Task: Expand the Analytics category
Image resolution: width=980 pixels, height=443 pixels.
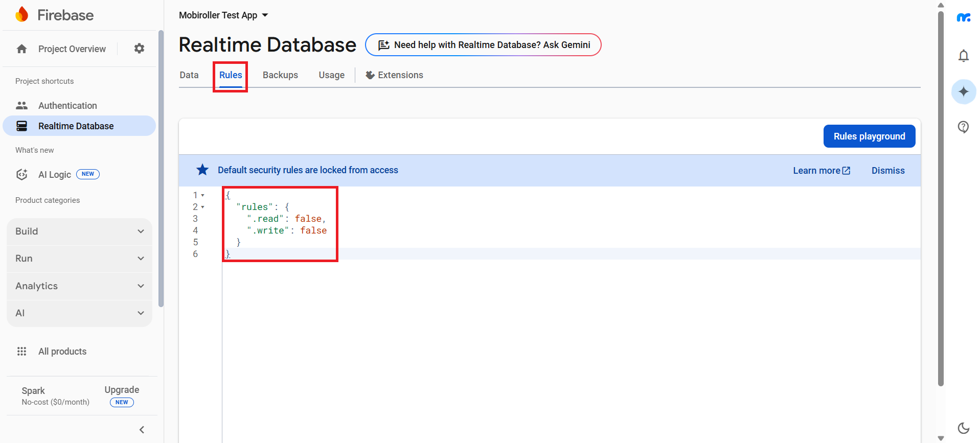Action: click(80, 286)
